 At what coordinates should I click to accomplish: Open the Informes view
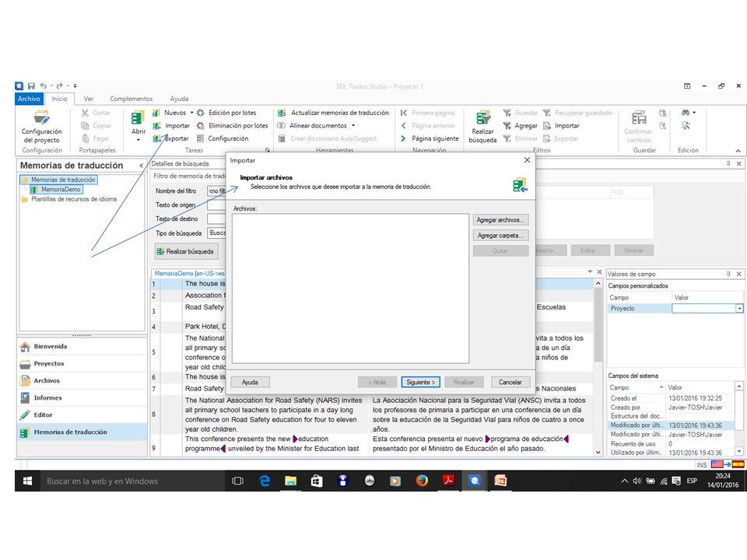point(82,398)
